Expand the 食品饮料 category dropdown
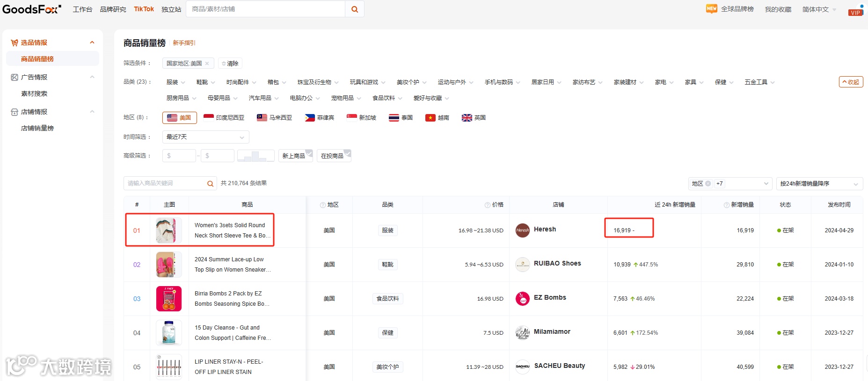The width and height of the screenshot is (868, 381). (387, 98)
